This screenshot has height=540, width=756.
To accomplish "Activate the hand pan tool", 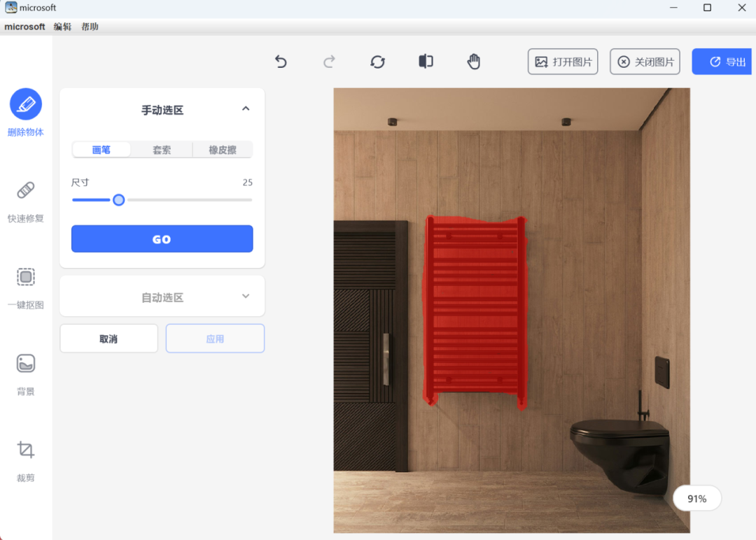I will pyautogui.click(x=473, y=62).
